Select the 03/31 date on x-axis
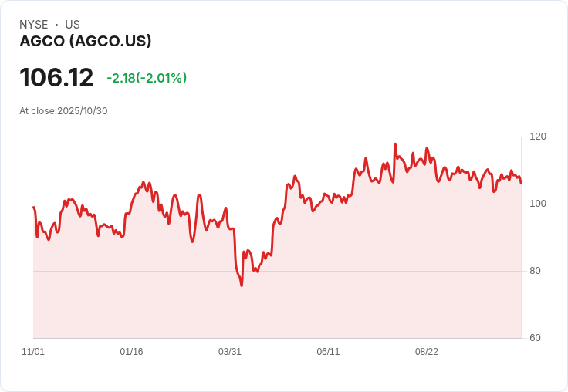Image resolution: width=568 pixels, height=392 pixels. point(230,352)
